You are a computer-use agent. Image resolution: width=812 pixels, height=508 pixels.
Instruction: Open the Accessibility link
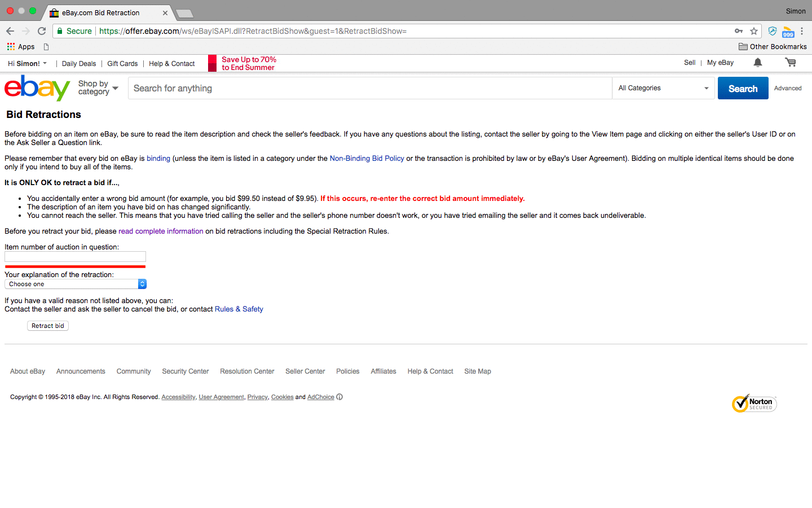[x=178, y=397]
